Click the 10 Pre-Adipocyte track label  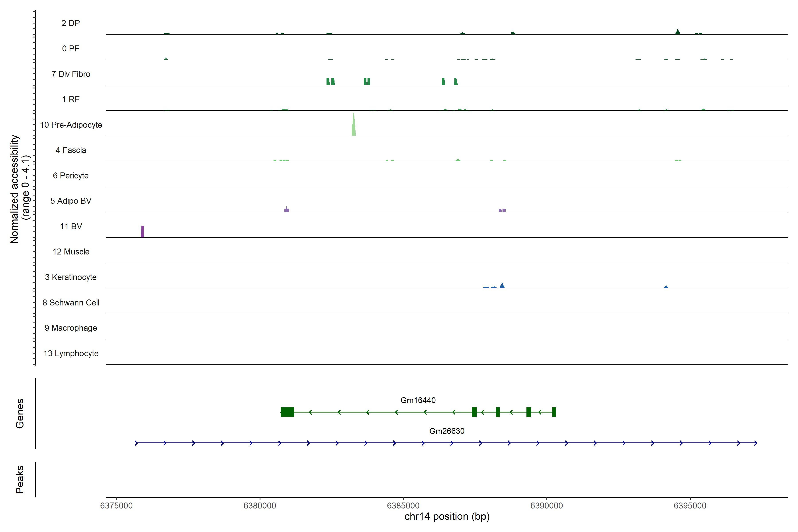[71, 125]
